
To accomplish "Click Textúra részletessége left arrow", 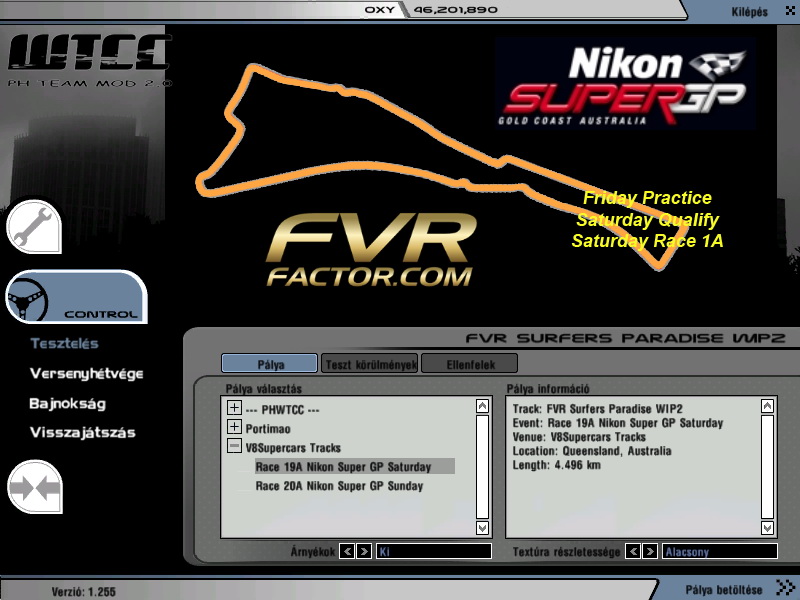I will tap(633, 551).
